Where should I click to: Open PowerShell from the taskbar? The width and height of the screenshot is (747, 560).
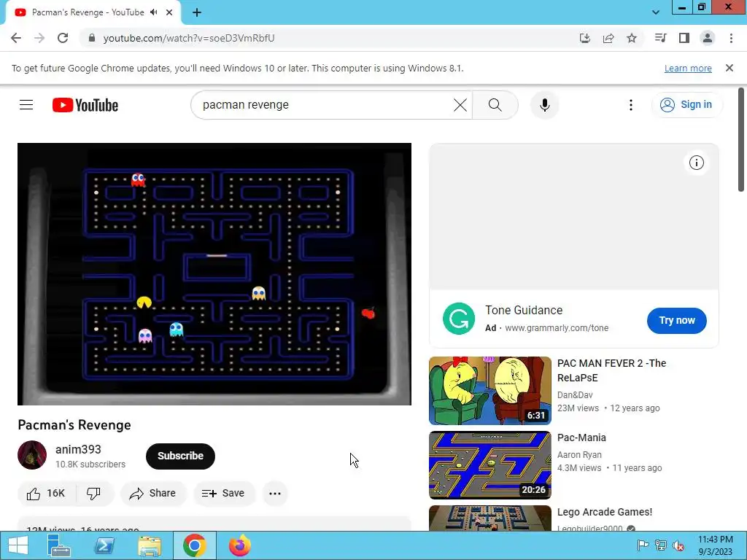[x=104, y=545]
